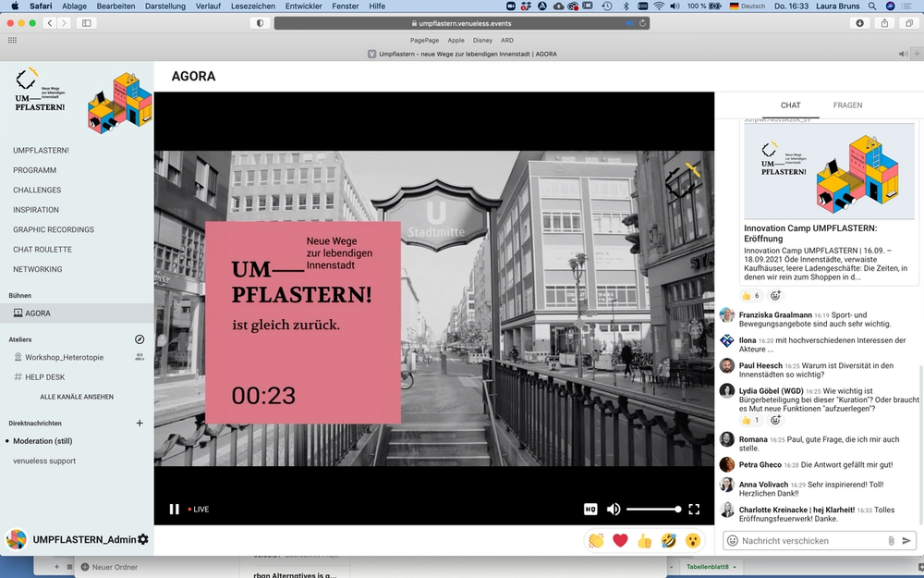Toggle thumbs-up on Lydia Göbel's message
The height and width of the screenshot is (578, 924).
point(751,420)
